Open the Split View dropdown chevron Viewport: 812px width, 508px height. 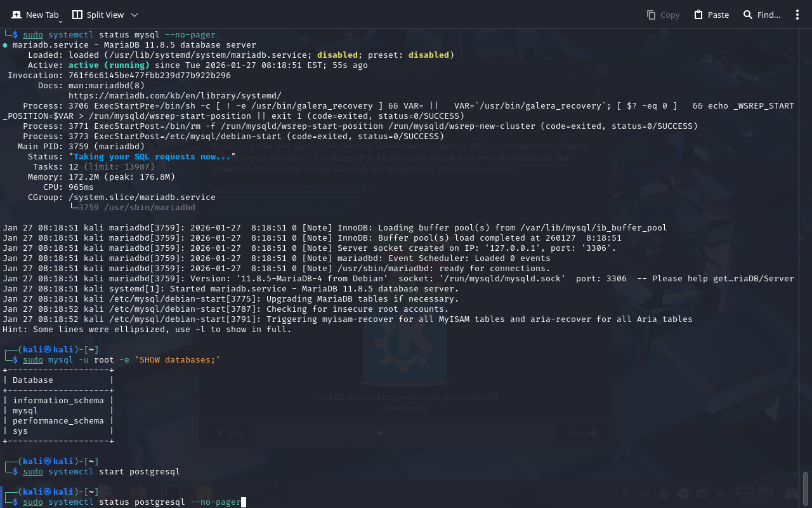(x=134, y=15)
